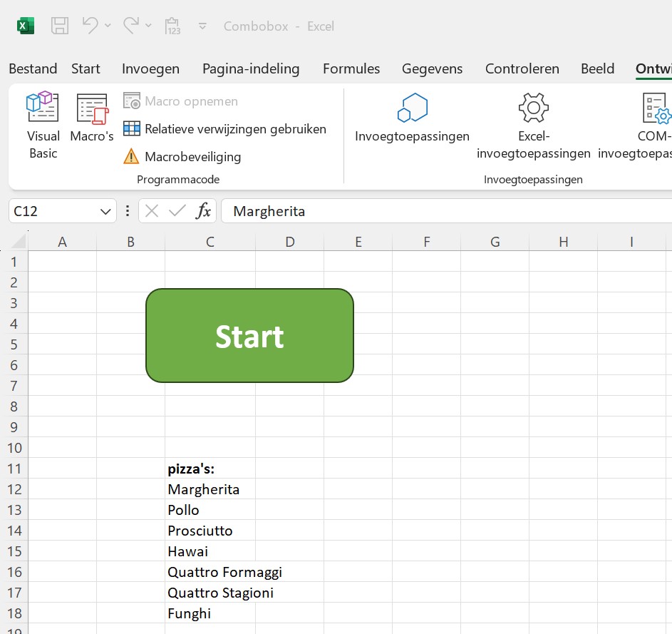Click the Insert Function fx icon
This screenshot has height=634, width=672.
[204, 211]
